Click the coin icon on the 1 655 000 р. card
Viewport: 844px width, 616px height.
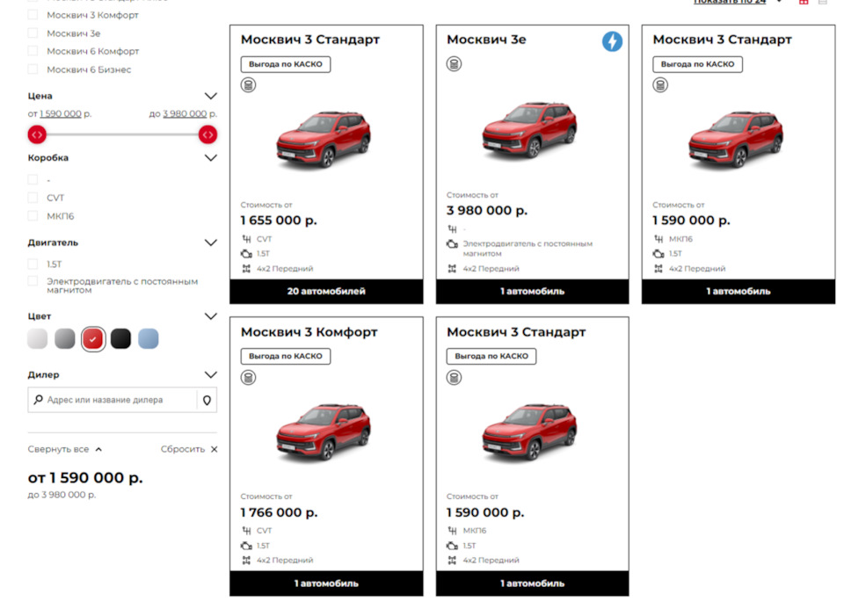click(x=248, y=85)
